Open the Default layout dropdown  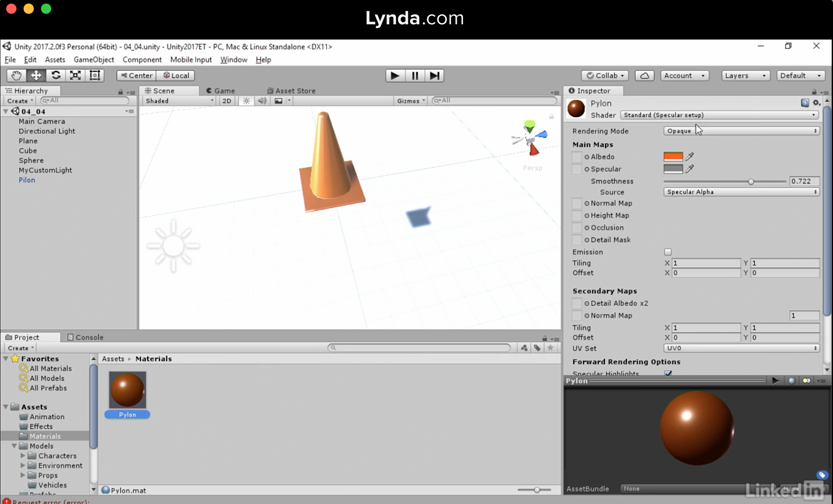[800, 76]
